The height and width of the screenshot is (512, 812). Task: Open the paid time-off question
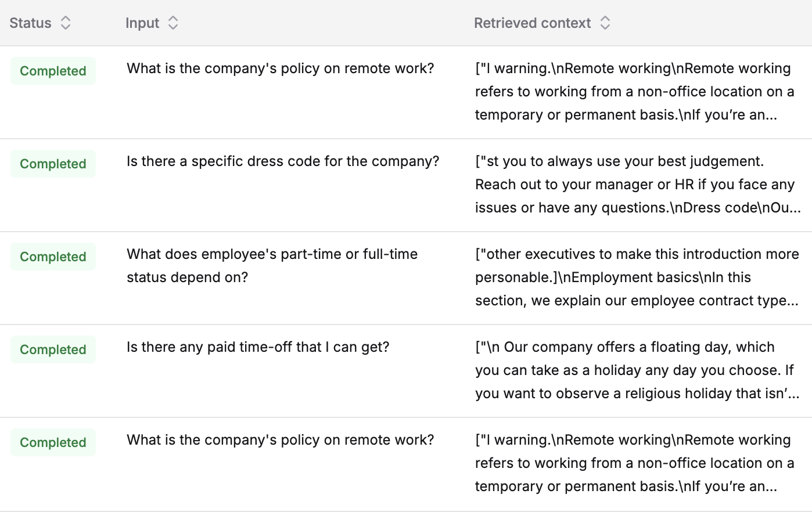pyautogui.click(x=258, y=347)
